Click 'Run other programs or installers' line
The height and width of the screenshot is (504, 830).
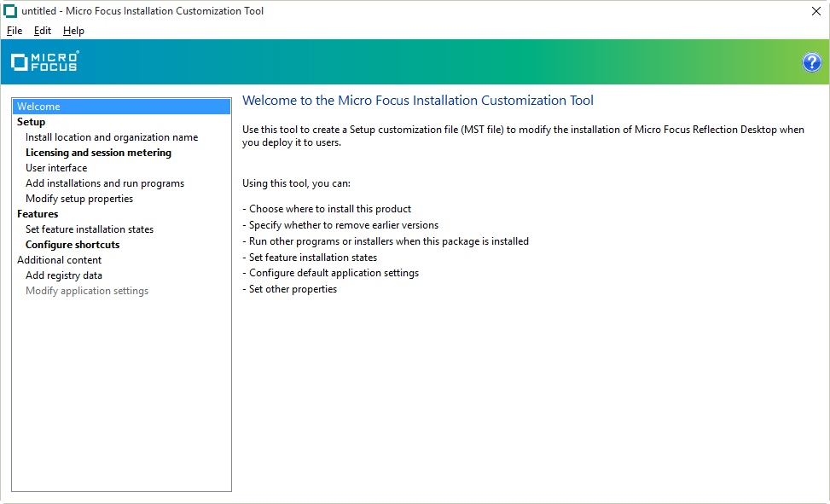click(x=386, y=241)
